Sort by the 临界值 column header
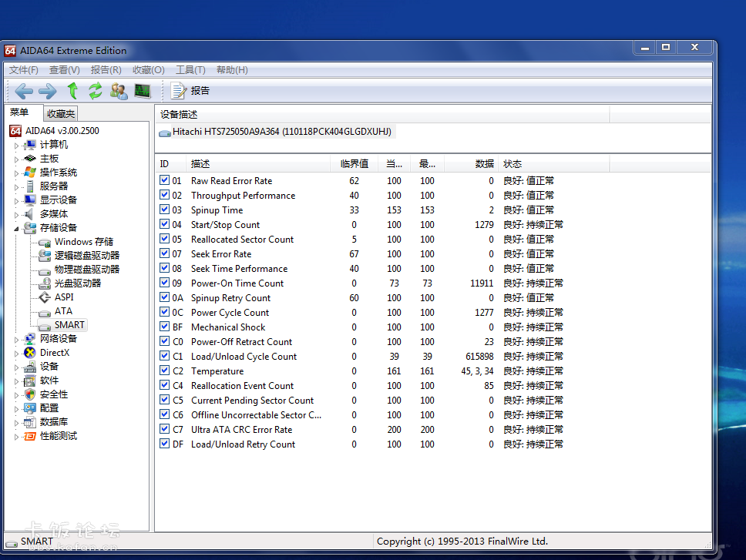The width and height of the screenshot is (746, 560). click(x=355, y=164)
